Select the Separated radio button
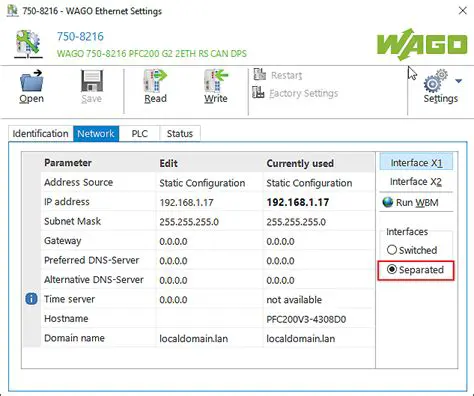Screen dimensions: 474x396 (392, 269)
